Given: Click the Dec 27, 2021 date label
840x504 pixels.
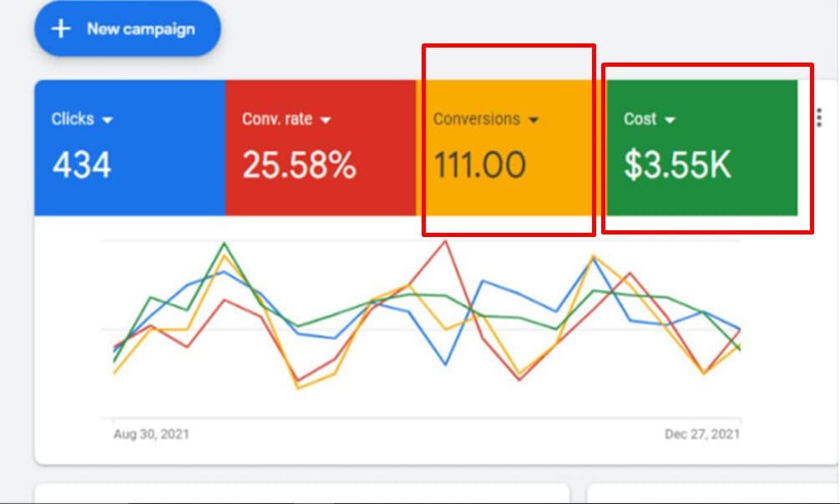Looking at the screenshot, I should click(701, 434).
